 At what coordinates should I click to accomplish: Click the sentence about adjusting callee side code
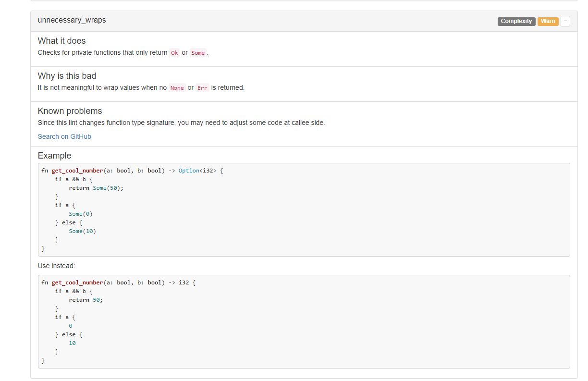pyautogui.click(x=182, y=123)
